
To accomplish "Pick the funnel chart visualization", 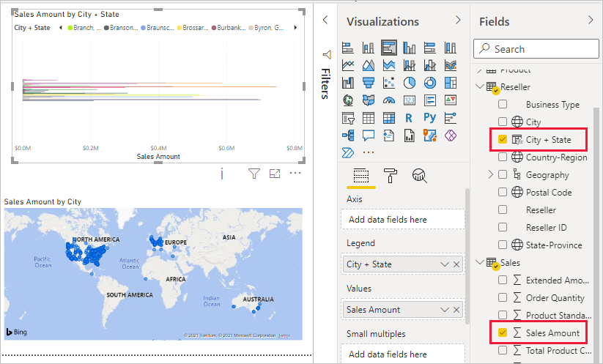I will click(369, 83).
